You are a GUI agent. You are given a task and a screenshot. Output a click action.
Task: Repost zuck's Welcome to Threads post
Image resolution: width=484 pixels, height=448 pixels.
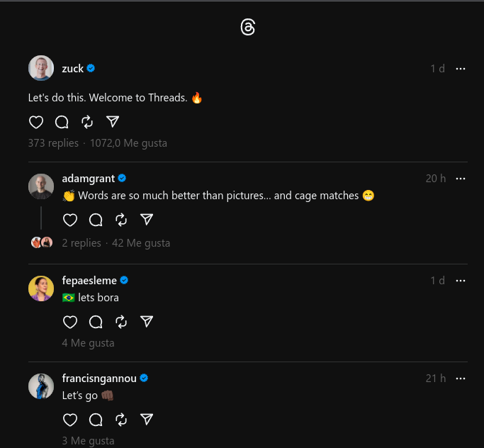point(87,122)
